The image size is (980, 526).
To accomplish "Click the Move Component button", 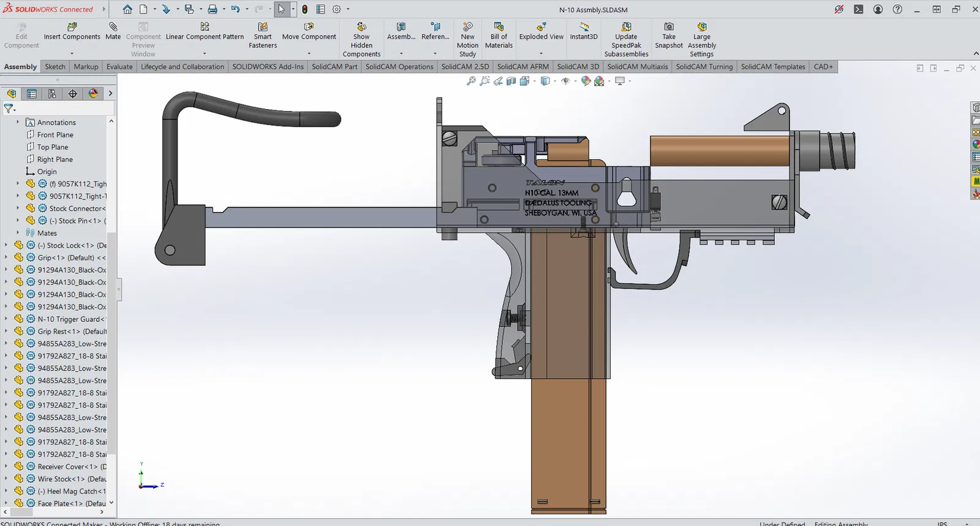I will point(309,27).
